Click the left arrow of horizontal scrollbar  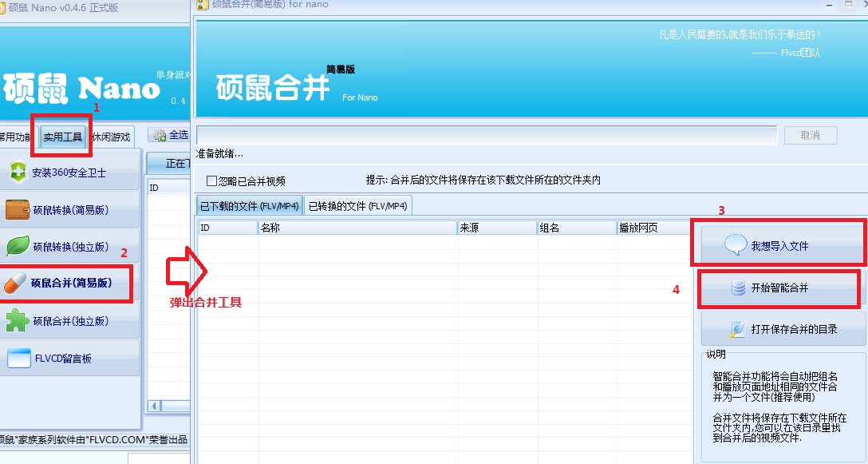click(155, 406)
